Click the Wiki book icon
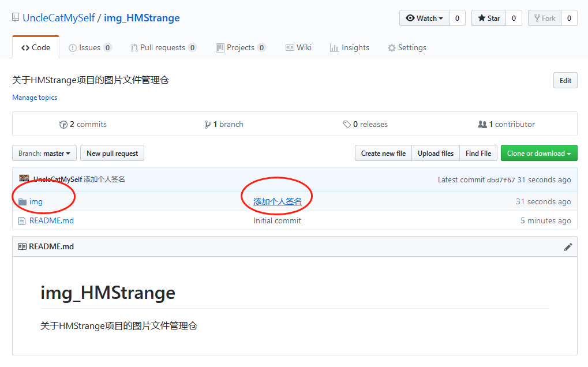 click(290, 48)
